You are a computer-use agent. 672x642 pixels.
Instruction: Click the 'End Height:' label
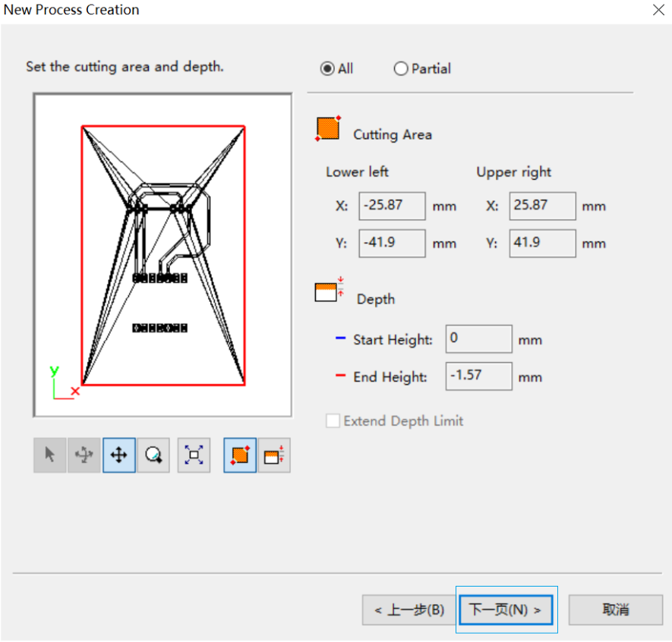pos(390,377)
